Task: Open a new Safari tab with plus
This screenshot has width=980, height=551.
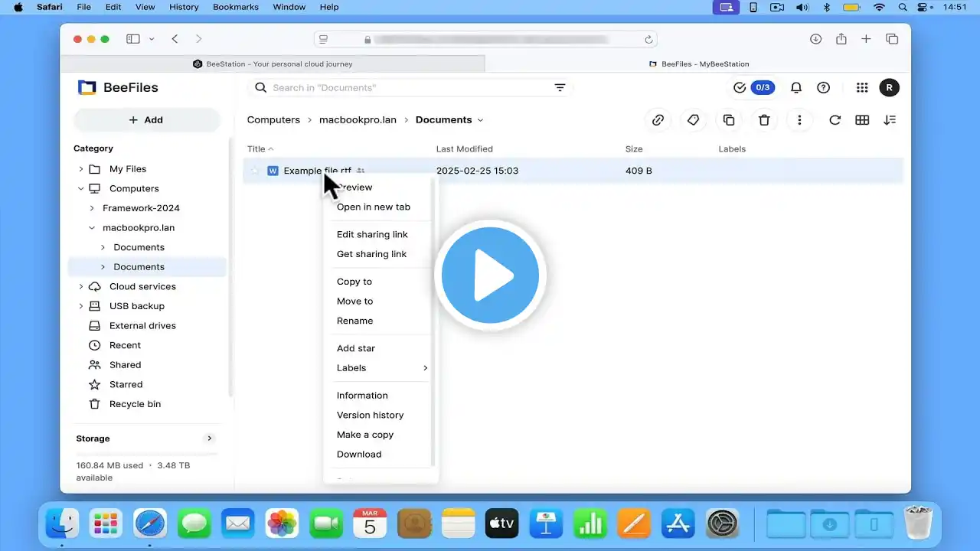Action: [866, 39]
